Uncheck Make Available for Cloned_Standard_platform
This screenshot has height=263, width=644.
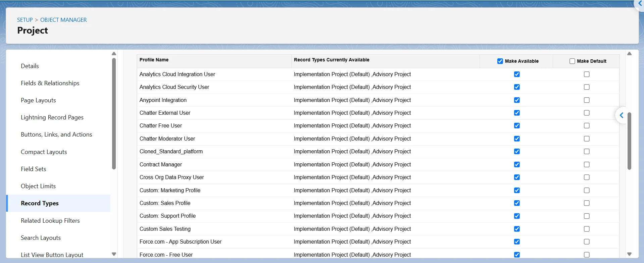517,151
